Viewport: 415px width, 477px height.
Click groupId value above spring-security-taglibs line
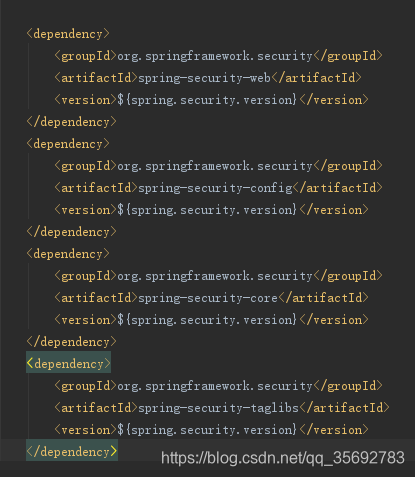pos(215,386)
